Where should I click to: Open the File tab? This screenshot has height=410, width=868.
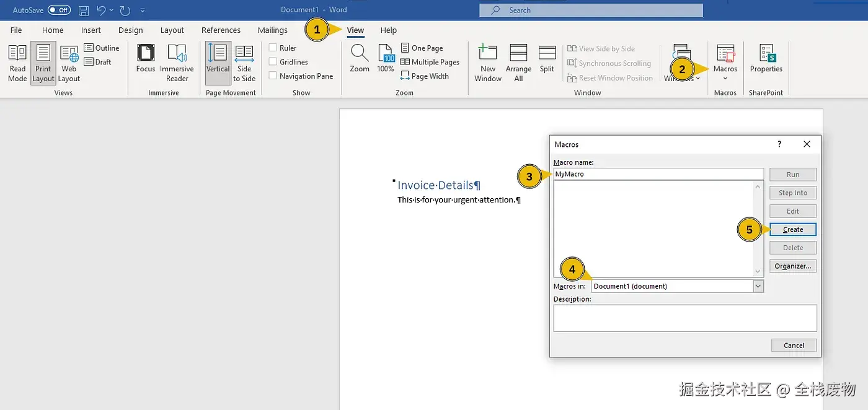[16, 30]
